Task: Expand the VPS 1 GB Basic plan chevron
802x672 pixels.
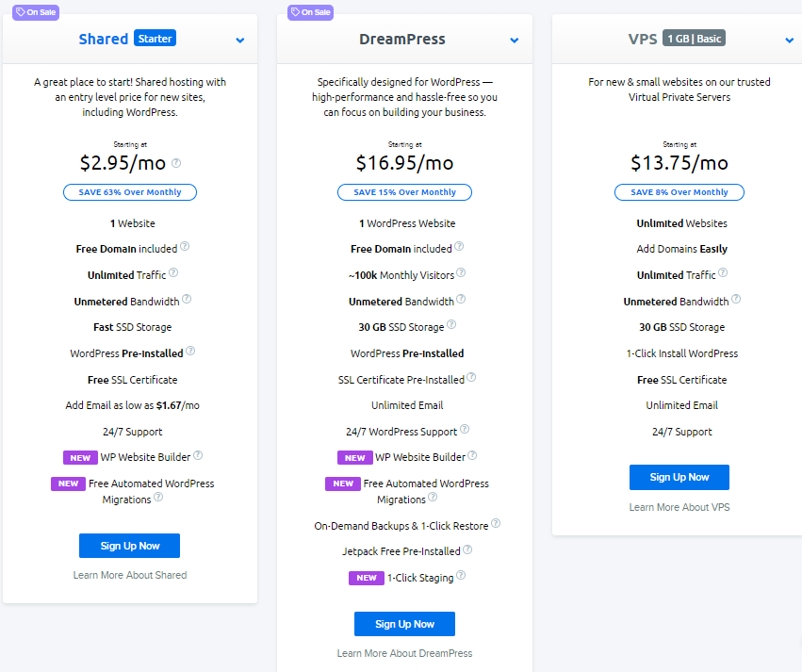Action: click(x=790, y=40)
